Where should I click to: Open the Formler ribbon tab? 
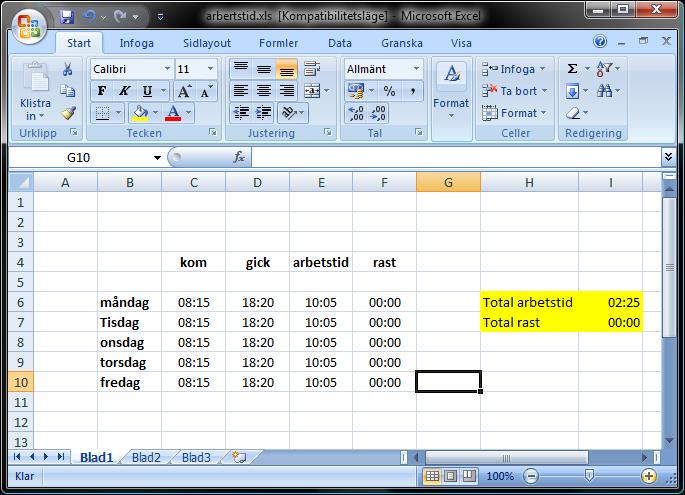[278, 43]
